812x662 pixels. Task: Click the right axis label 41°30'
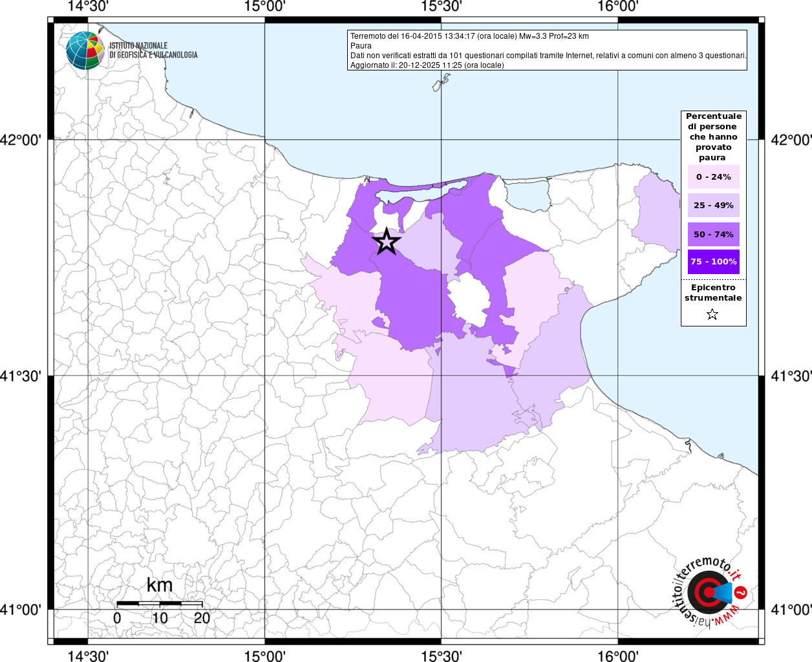pyautogui.click(x=791, y=376)
